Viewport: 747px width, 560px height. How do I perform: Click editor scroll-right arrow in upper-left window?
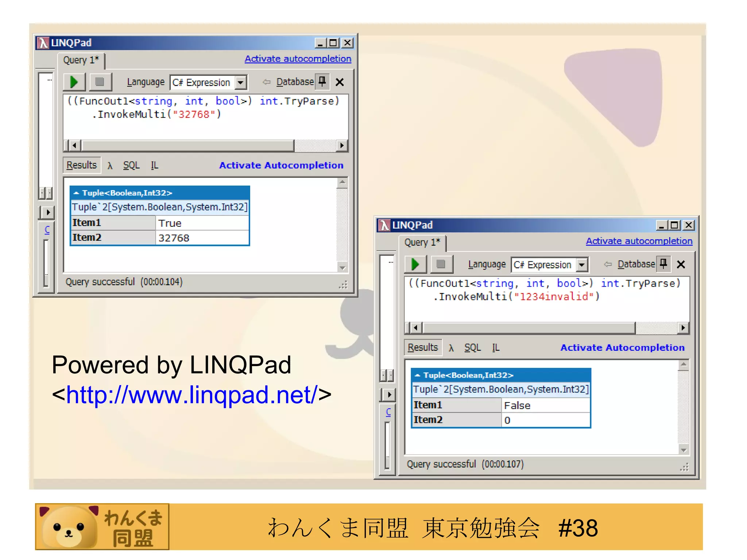(341, 146)
